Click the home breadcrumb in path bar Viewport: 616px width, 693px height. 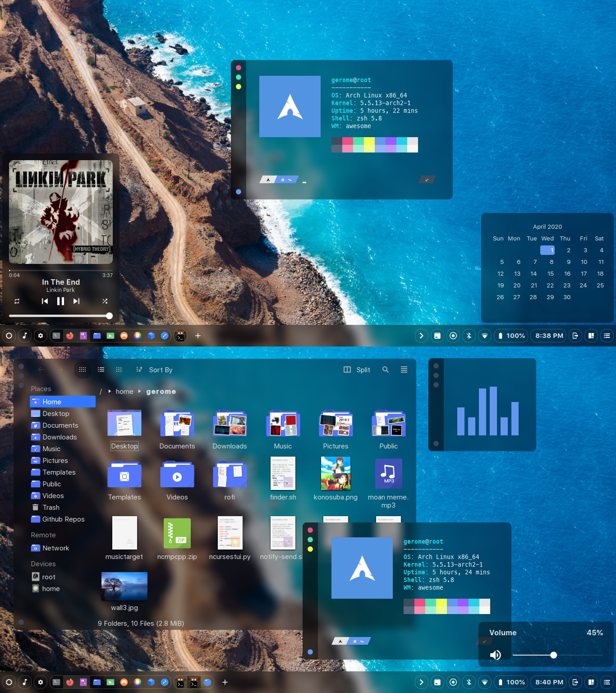click(x=124, y=392)
